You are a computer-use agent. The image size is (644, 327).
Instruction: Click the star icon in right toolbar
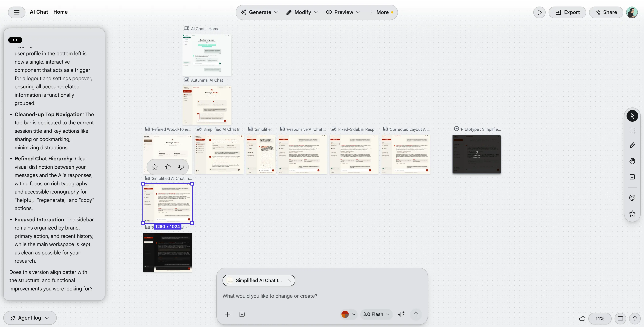(632, 214)
